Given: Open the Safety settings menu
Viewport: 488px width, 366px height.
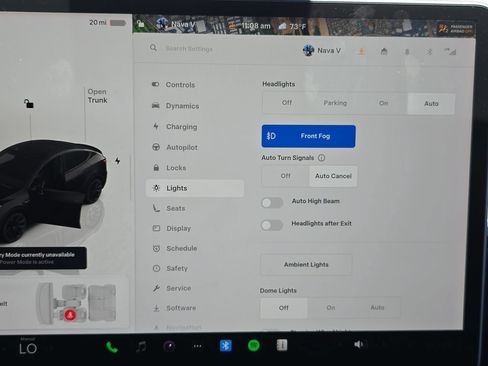Looking at the screenshot, I should tap(195, 268).
